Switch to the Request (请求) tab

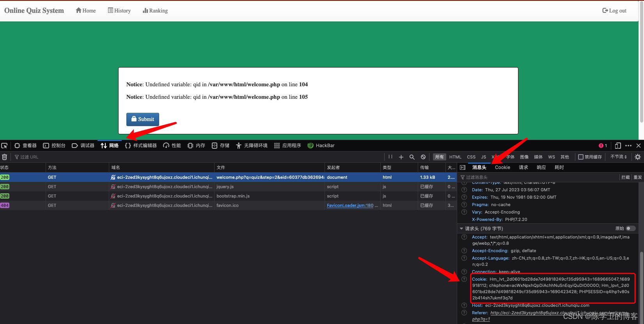523,167
